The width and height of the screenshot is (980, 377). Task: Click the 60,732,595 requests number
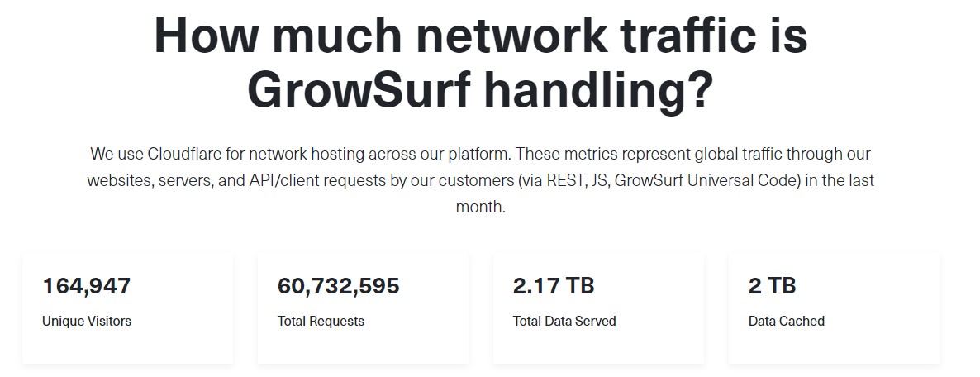339,286
